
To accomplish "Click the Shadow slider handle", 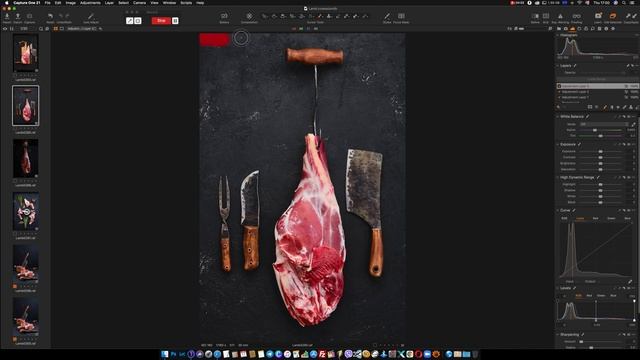I will coord(600,190).
